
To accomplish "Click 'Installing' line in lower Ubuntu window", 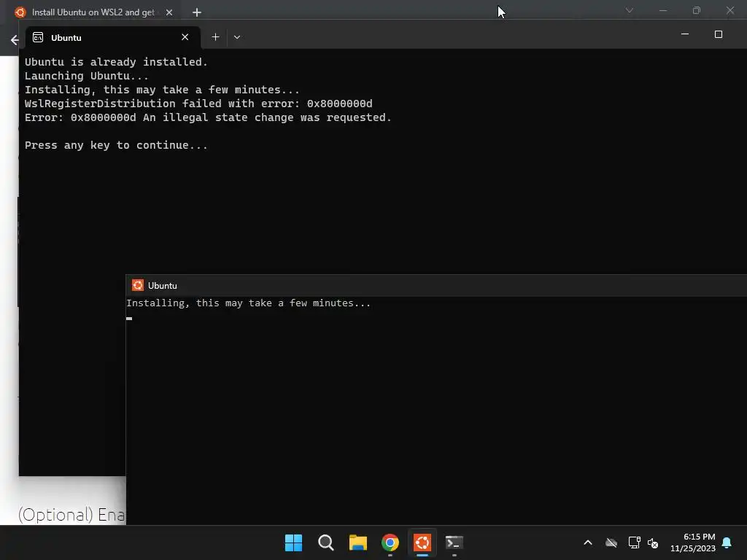I will [x=248, y=303].
